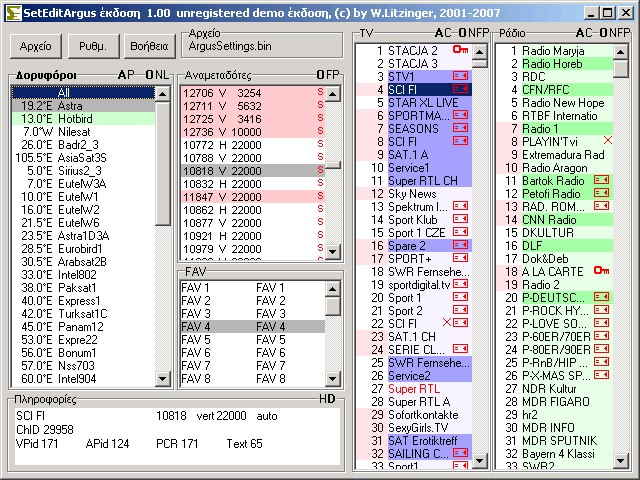Click the card icon beside SAILING C...
640x480 pixels.
point(460,453)
